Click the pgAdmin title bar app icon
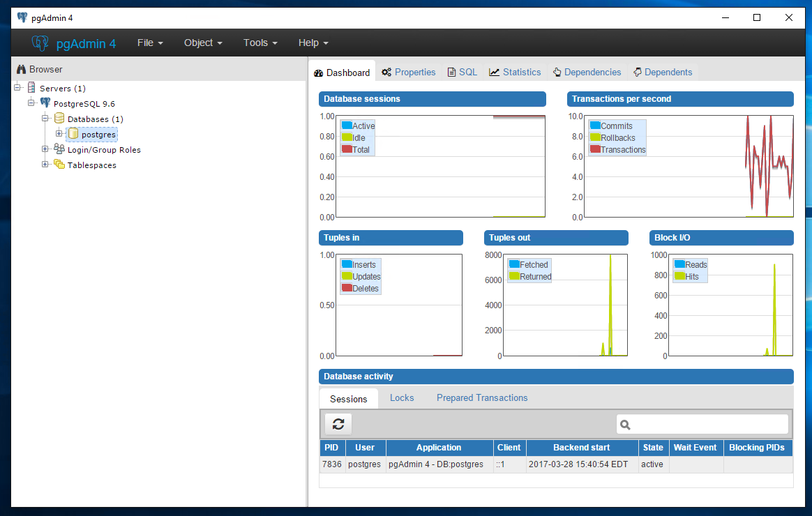 tap(22, 17)
